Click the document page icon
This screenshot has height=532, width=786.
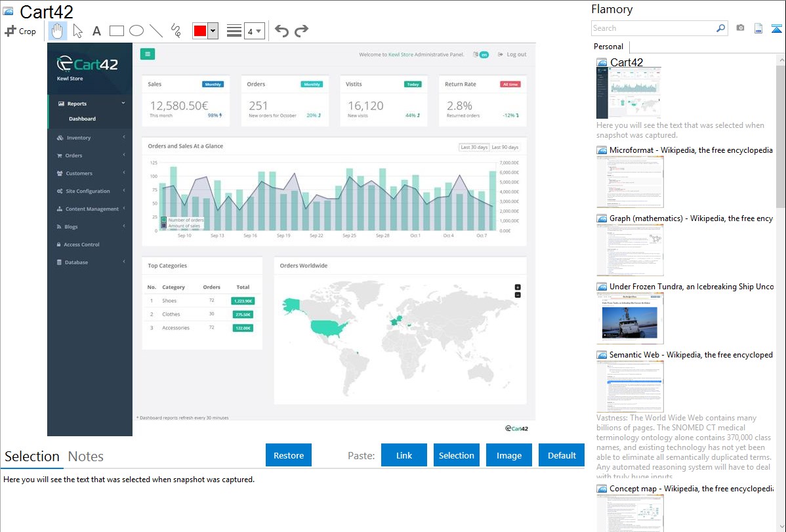758,28
